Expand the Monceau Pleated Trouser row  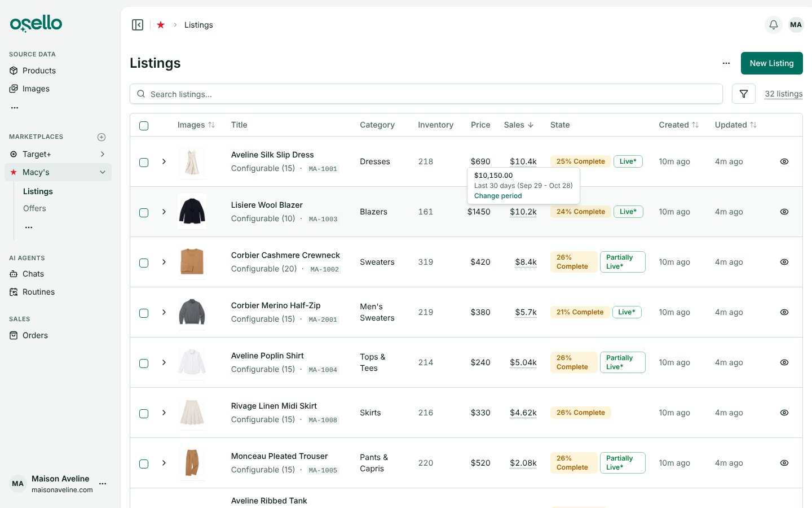tap(164, 463)
